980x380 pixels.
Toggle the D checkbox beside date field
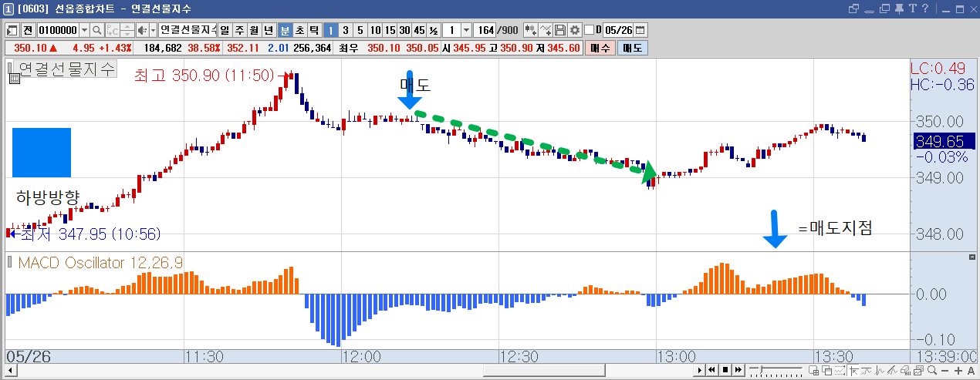[x=589, y=30]
